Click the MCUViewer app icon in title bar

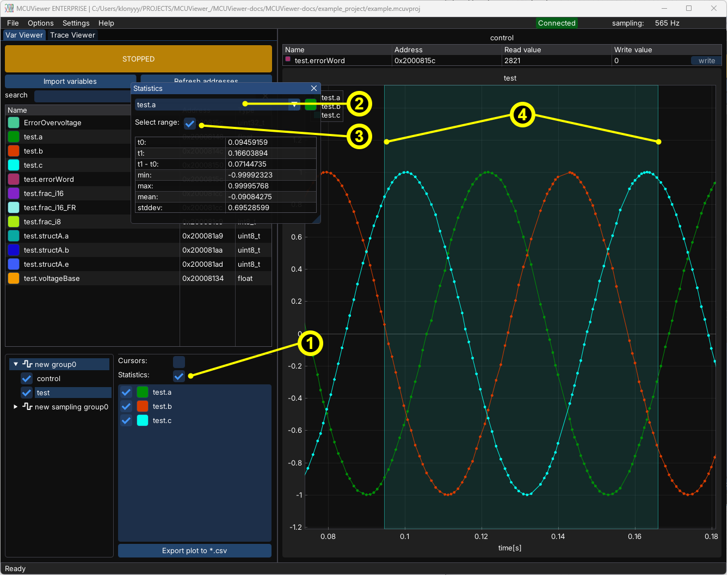pos(9,9)
